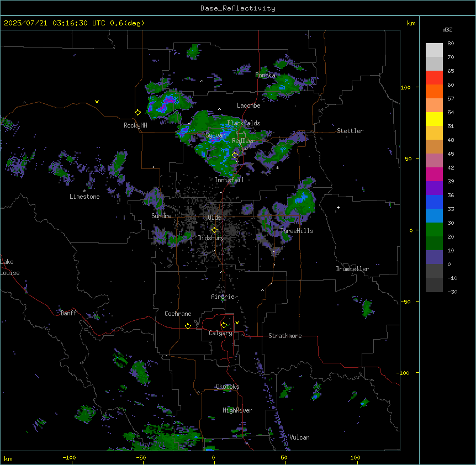Click the Calgary city label
476x465 pixels.
coord(221,333)
